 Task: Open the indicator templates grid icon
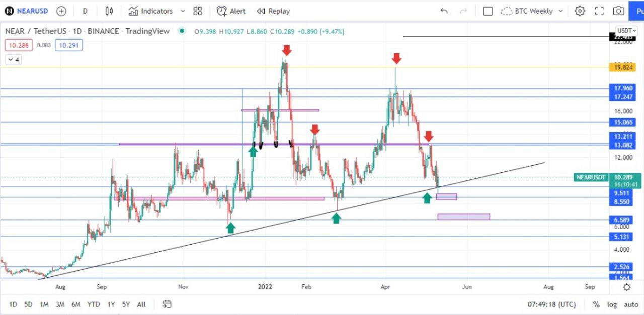pos(198,11)
